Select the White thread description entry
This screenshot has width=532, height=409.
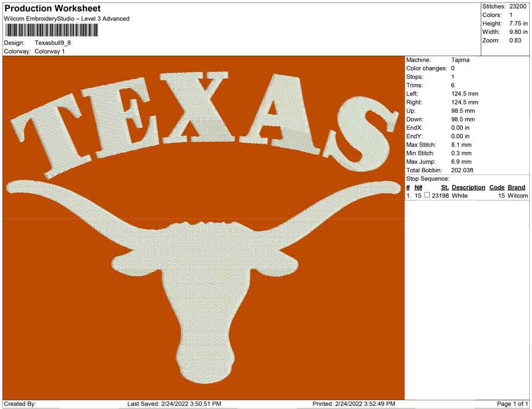[461, 195]
